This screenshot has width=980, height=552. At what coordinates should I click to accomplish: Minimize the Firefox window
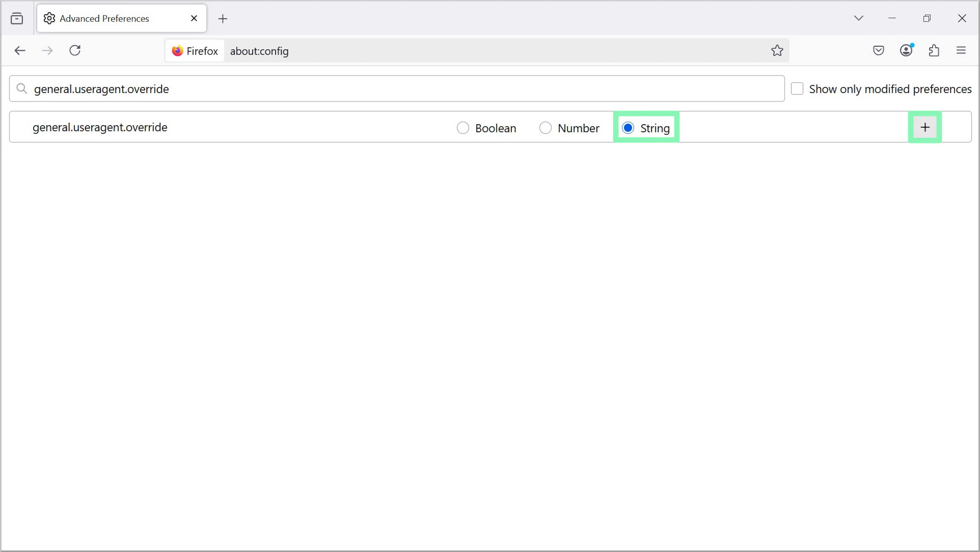pos(892,18)
